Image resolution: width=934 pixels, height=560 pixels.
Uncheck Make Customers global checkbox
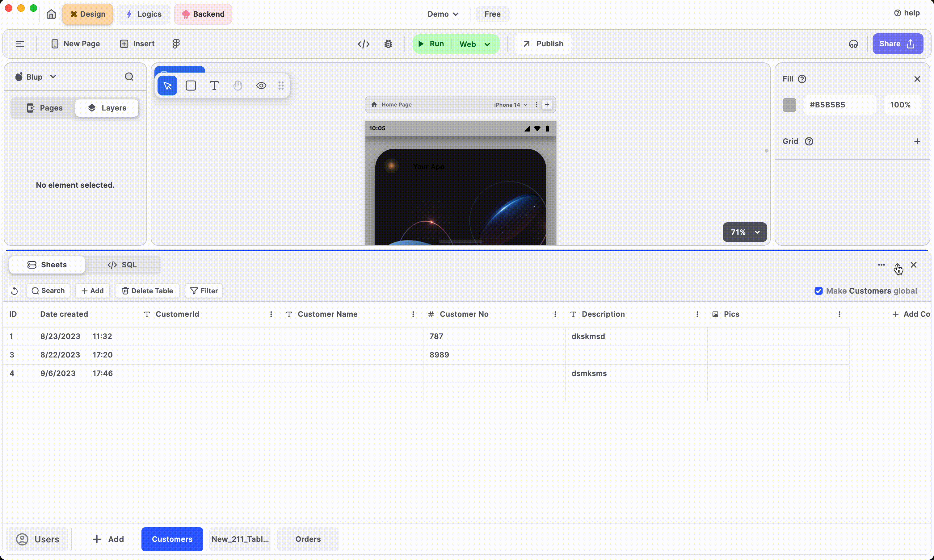click(818, 291)
